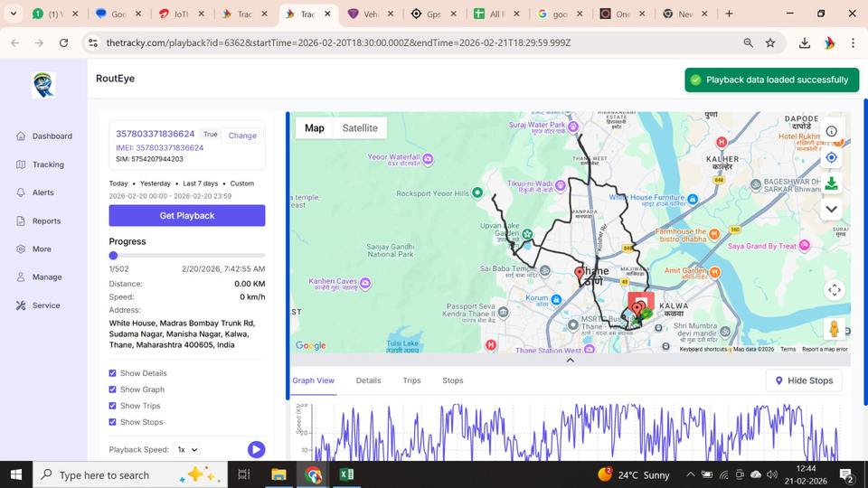The height and width of the screenshot is (488, 868).
Task: Click the green download icon on map
Action: coord(831,183)
